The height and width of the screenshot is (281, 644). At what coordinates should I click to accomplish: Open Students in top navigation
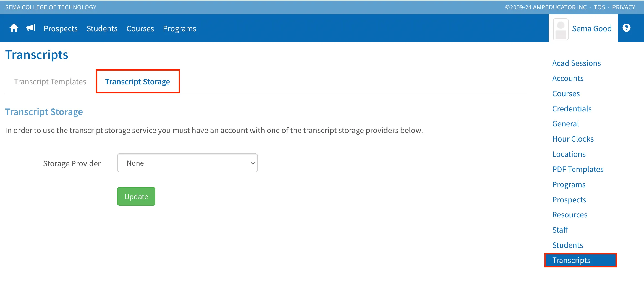(x=102, y=28)
